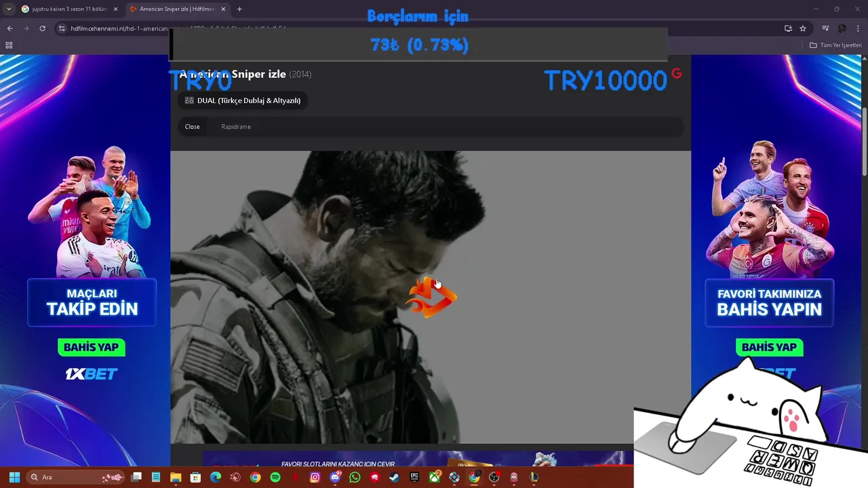
Task: Select the American Sniper izle tab
Action: point(177,9)
